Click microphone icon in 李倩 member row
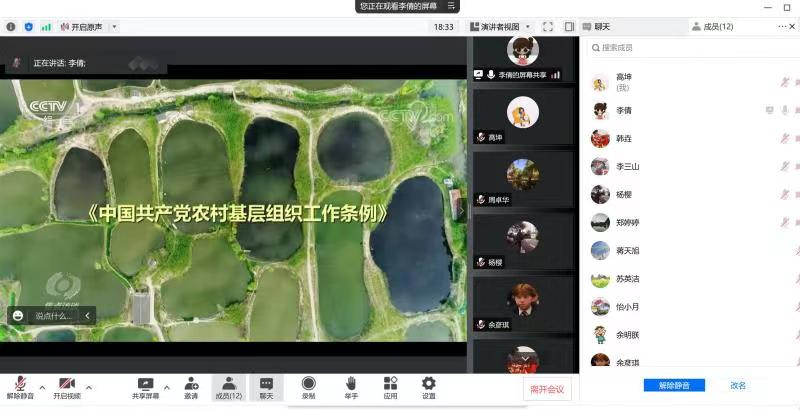 pyautogui.click(x=785, y=110)
